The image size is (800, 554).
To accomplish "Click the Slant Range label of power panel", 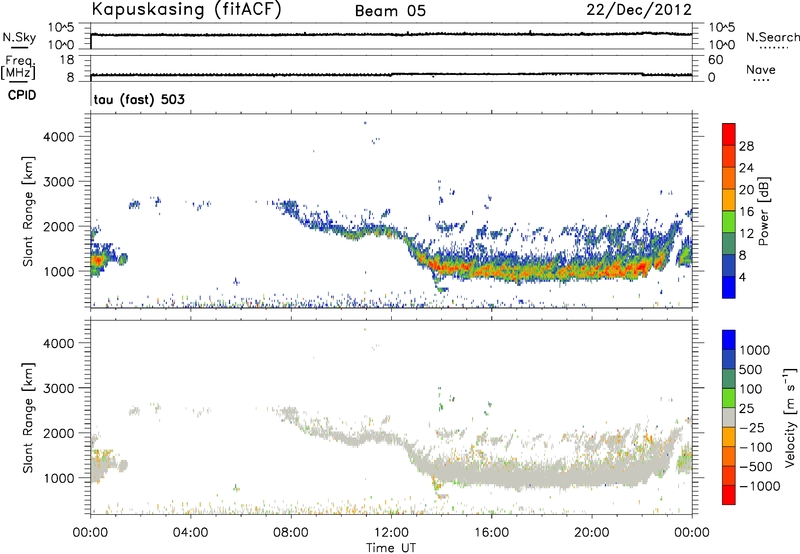I will [x=28, y=211].
